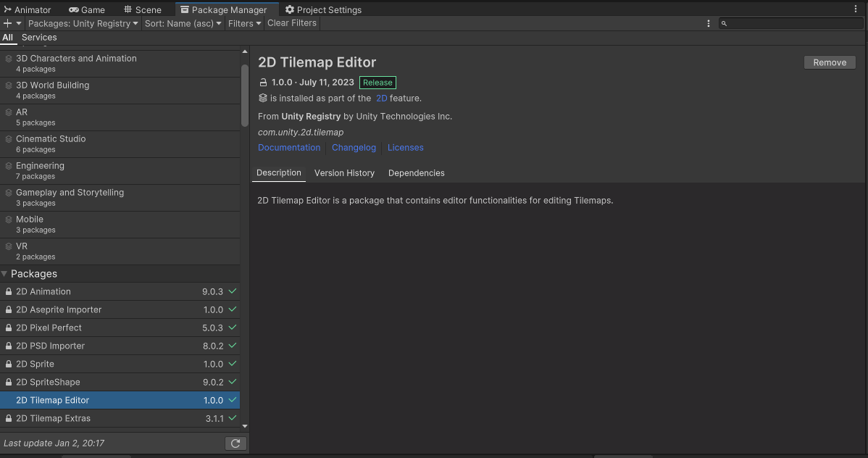Click the com.unity.2d.tilemap package ID
The width and height of the screenshot is (868, 458).
click(x=301, y=133)
